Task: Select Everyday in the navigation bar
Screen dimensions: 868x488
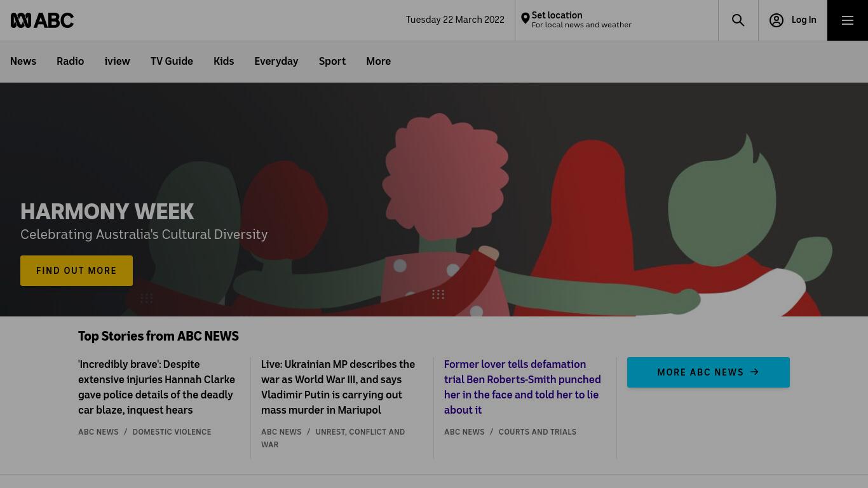Action: (x=276, y=62)
